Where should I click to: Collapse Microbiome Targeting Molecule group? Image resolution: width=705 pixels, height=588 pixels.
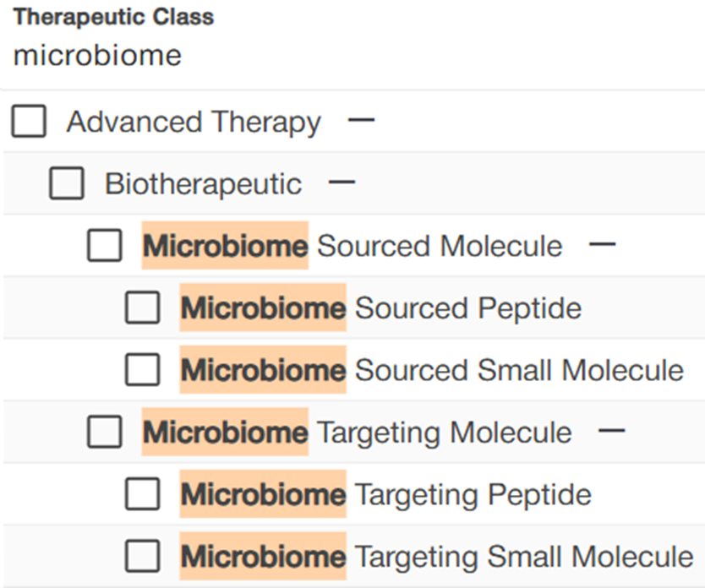coord(610,431)
